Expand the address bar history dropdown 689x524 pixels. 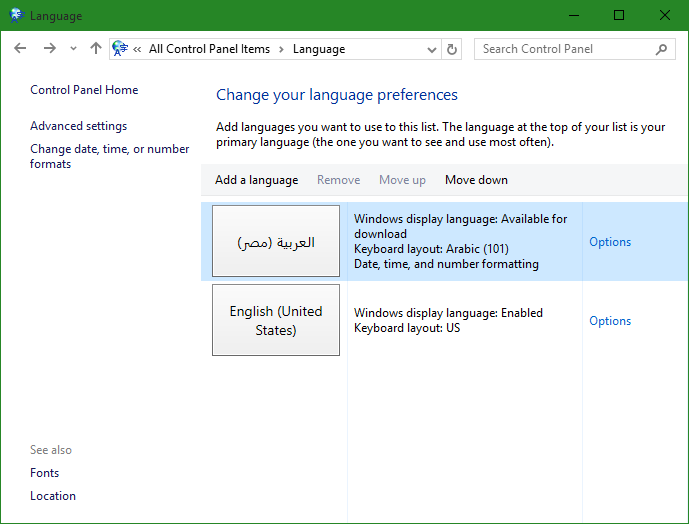432,49
